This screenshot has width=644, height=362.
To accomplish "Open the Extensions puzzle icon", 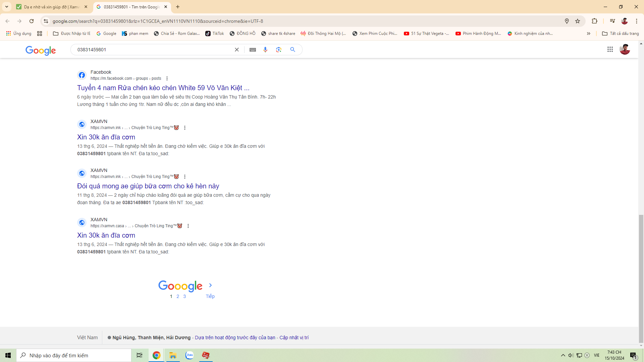I will (x=595, y=21).
